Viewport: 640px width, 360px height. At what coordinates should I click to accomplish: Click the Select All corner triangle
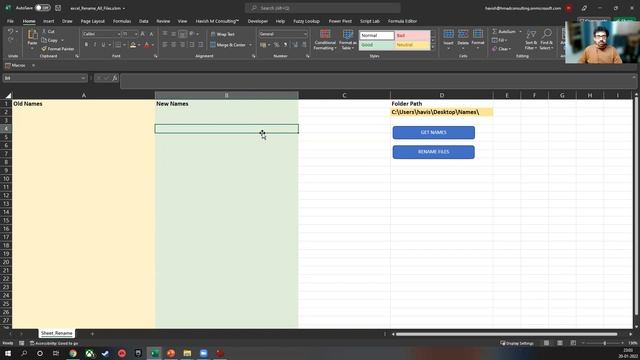[8, 96]
